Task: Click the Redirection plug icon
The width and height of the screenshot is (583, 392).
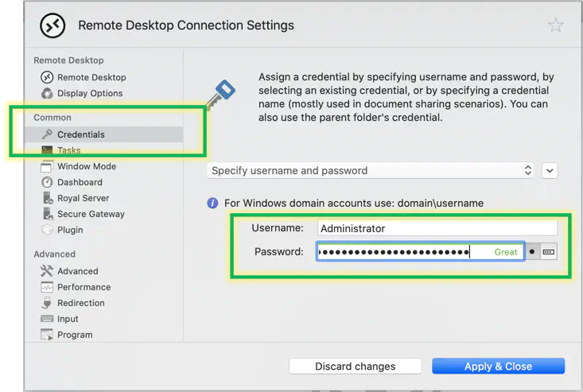Action: [x=47, y=303]
